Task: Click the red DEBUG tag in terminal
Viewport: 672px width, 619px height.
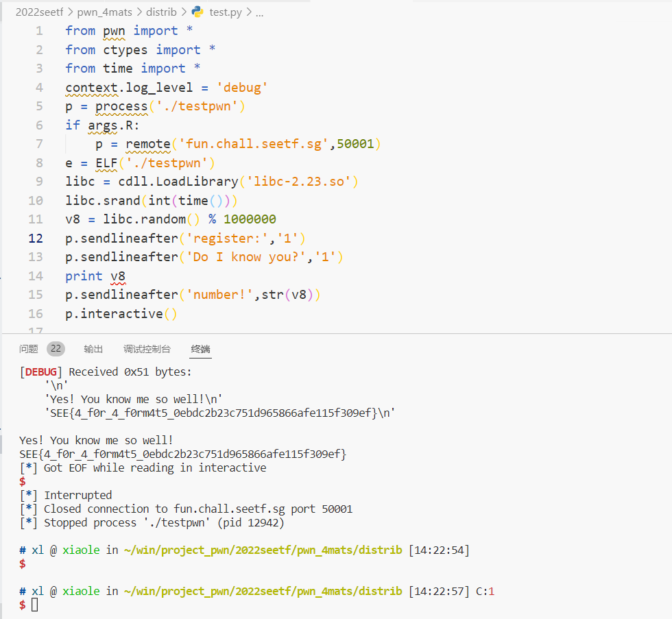Action: coord(40,372)
